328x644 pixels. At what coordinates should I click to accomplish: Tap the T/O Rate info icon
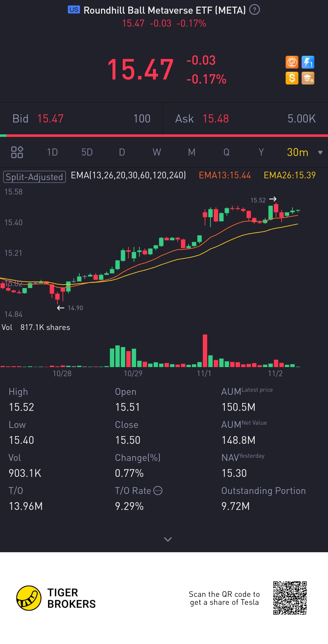click(158, 491)
